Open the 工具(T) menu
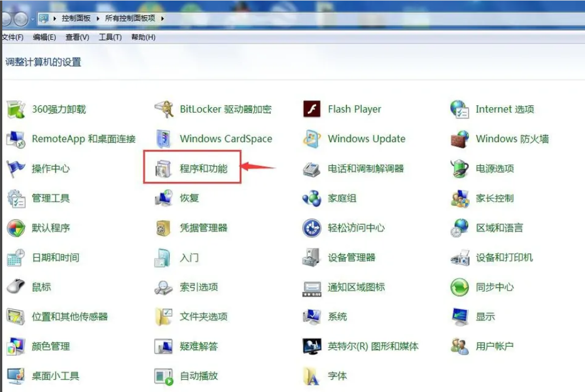This screenshot has height=392, width=585. click(110, 37)
